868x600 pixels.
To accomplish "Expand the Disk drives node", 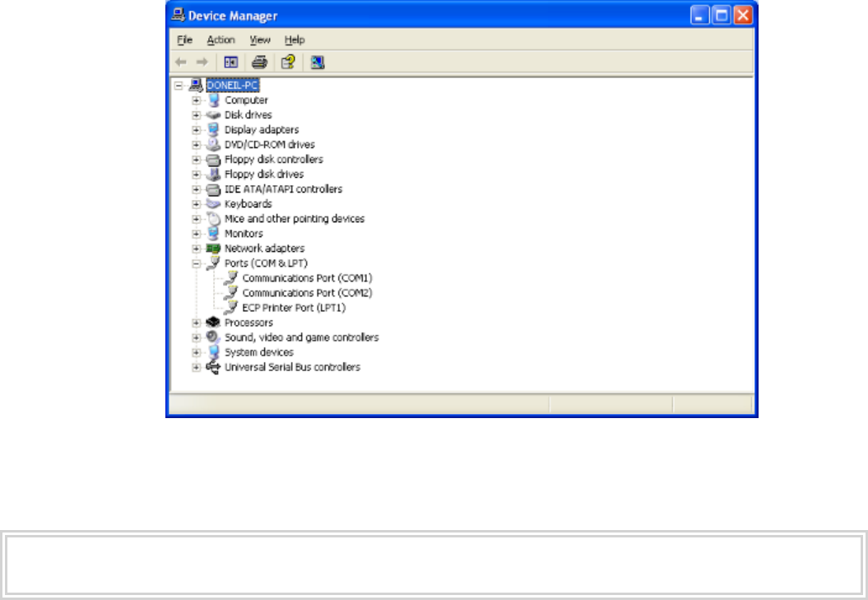I will point(196,115).
